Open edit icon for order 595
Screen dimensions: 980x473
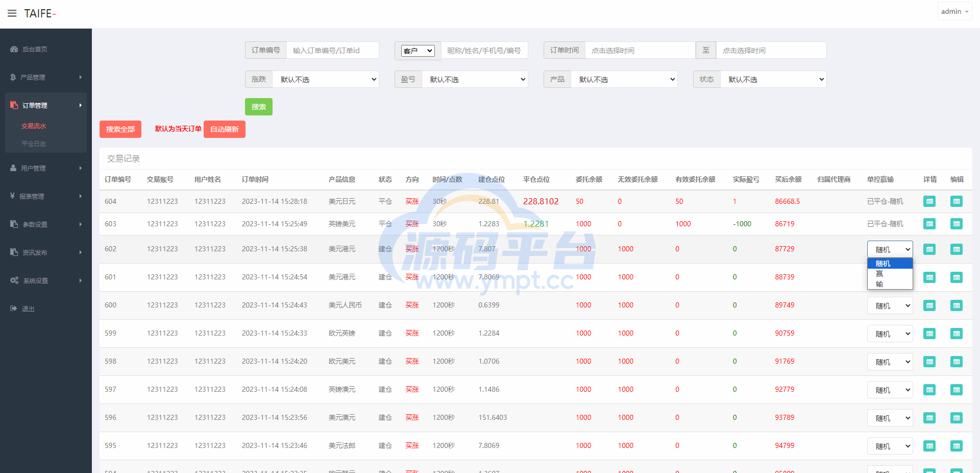click(957, 446)
